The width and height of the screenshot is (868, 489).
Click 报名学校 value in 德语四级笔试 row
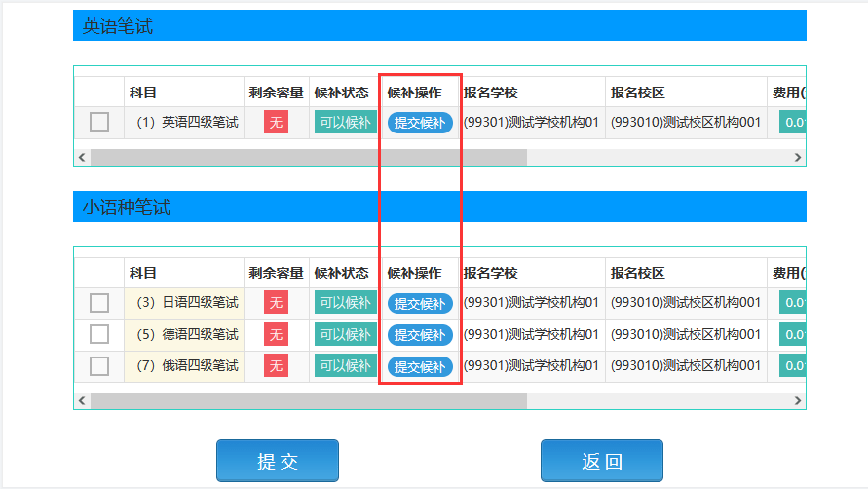[532, 334]
